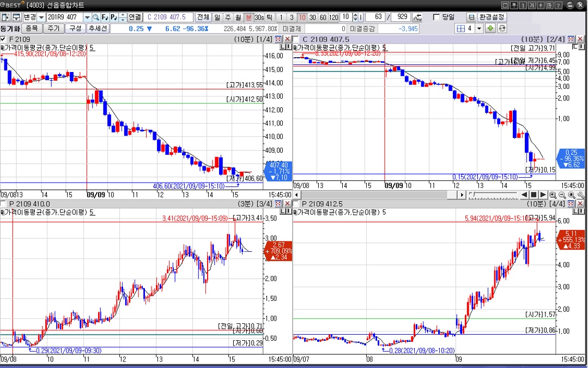The image size is (588, 368).
Task: Click the zoom-out magnifier under the chart
Action: point(562,195)
